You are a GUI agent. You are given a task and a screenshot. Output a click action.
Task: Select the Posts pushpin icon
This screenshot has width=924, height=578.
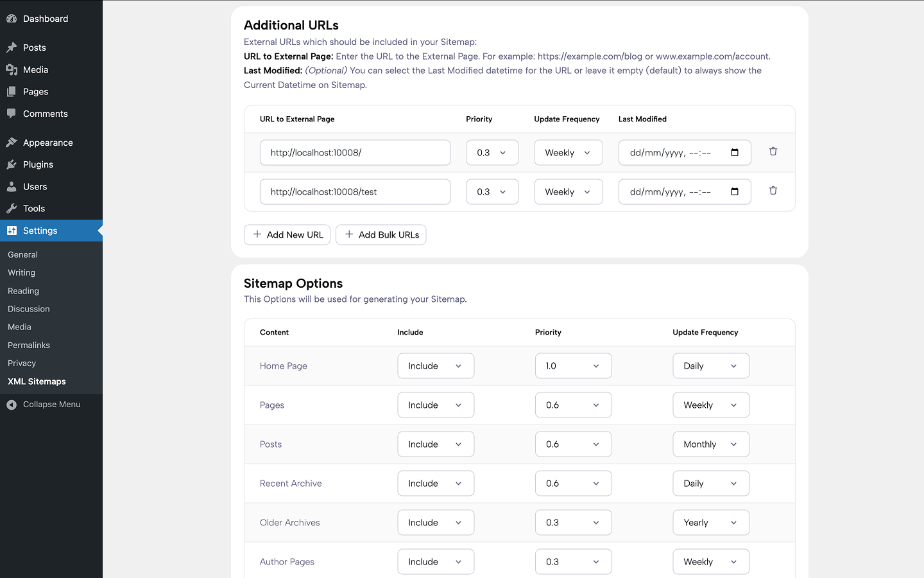(x=12, y=47)
